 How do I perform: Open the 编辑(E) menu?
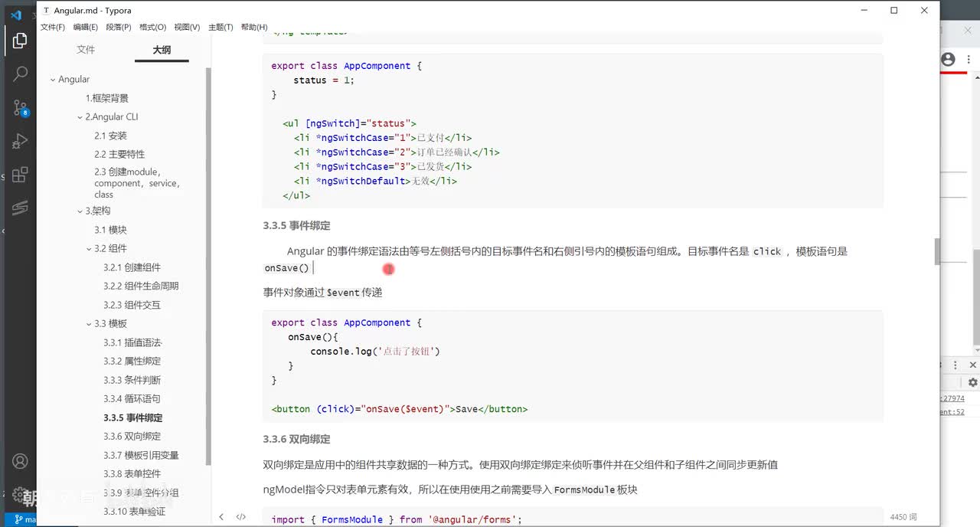click(x=86, y=27)
